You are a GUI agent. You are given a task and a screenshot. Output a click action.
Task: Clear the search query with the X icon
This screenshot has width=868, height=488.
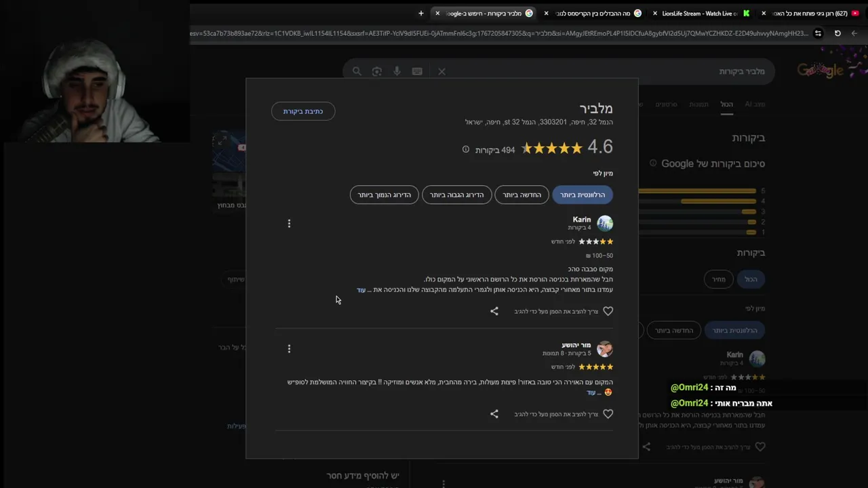pyautogui.click(x=441, y=71)
